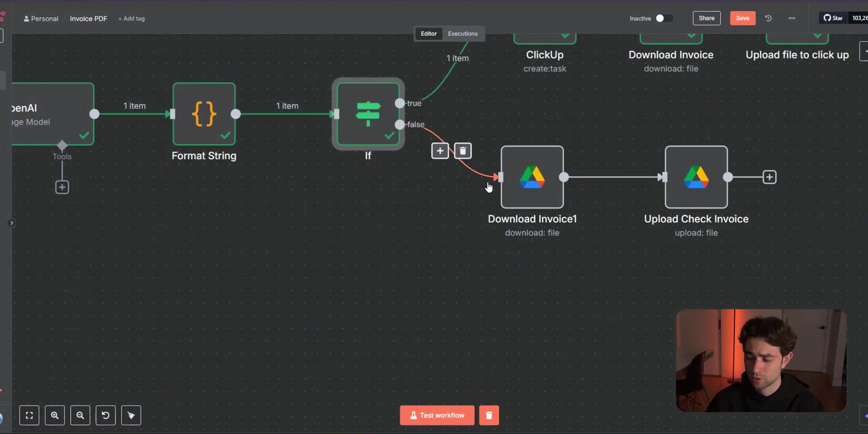The width and height of the screenshot is (868, 434).
Task: Click the fit-to-view zoom icon
Action: click(x=29, y=415)
